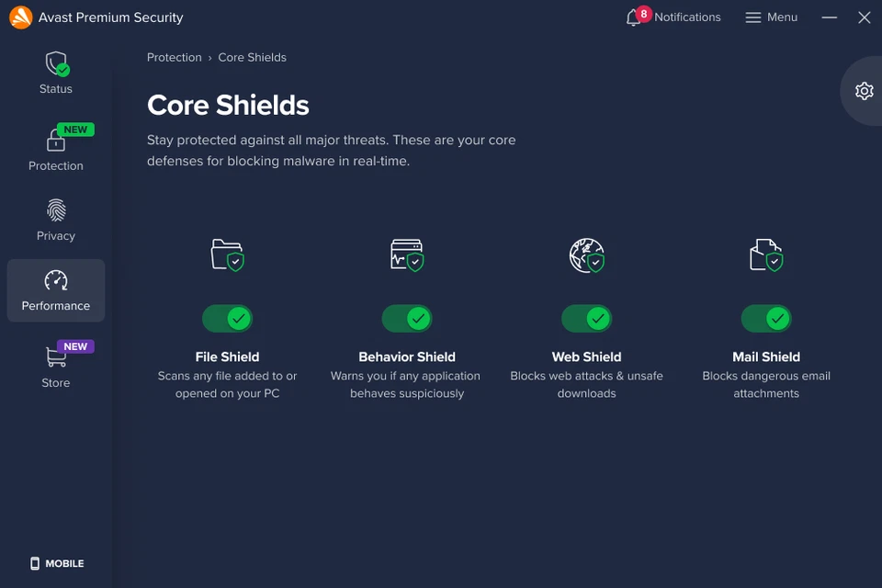Click the File Shield folder icon
Image resolution: width=882 pixels, height=588 pixels.
tap(227, 255)
